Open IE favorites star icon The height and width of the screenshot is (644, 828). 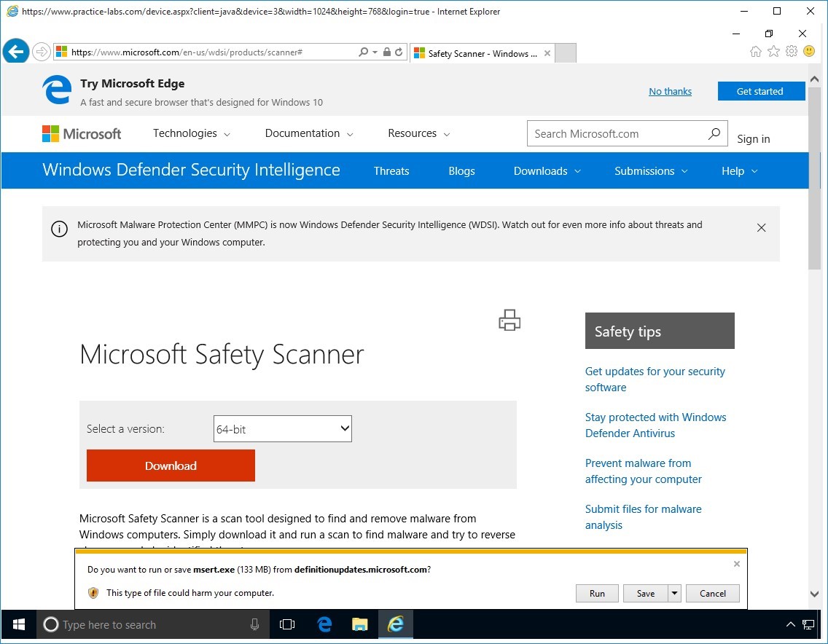(x=773, y=51)
